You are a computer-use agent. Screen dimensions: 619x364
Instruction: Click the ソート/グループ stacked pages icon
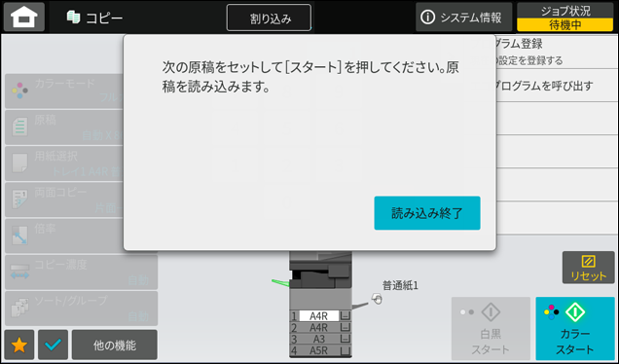click(19, 309)
